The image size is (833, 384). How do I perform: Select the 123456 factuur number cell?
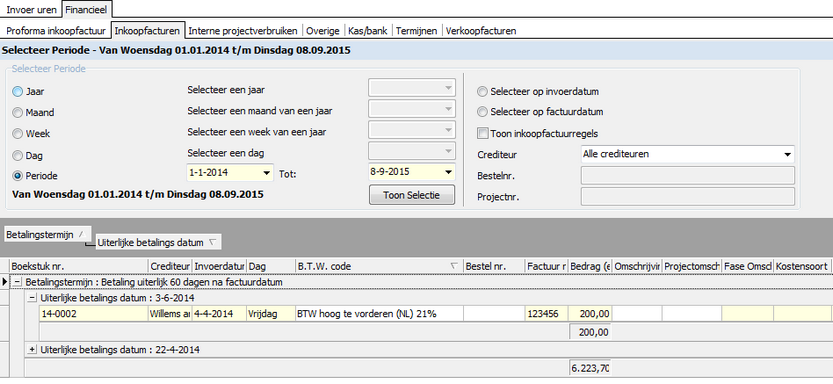click(547, 314)
